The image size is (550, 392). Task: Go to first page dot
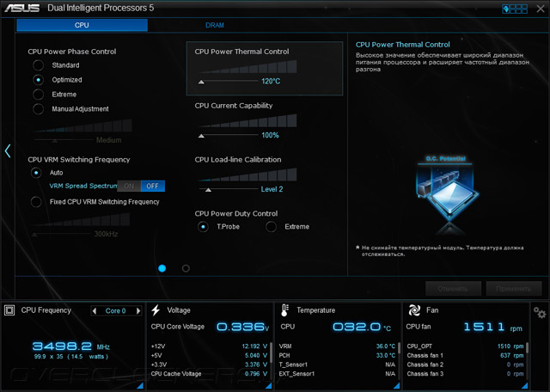(x=162, y=268)
